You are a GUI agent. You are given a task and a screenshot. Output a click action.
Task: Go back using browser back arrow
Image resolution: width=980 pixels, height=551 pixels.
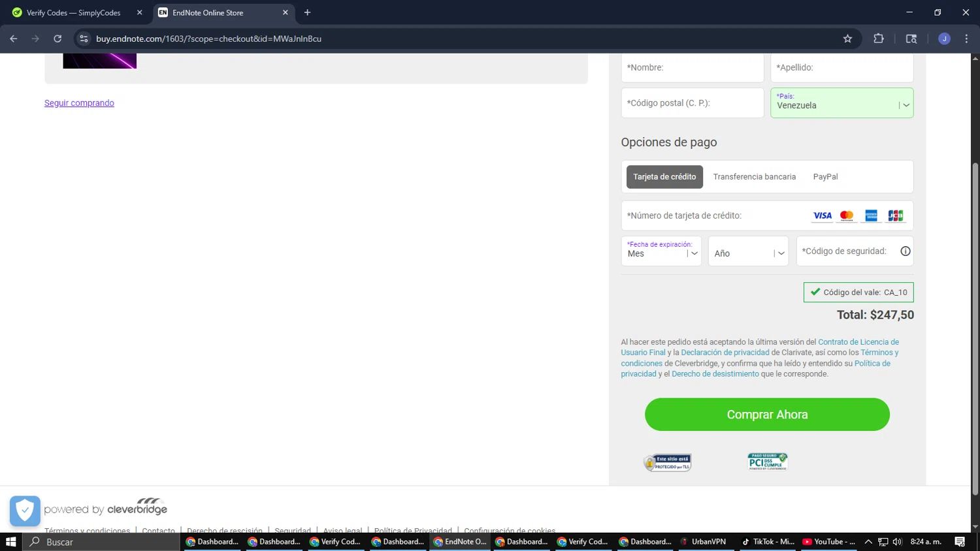point(14,39)
